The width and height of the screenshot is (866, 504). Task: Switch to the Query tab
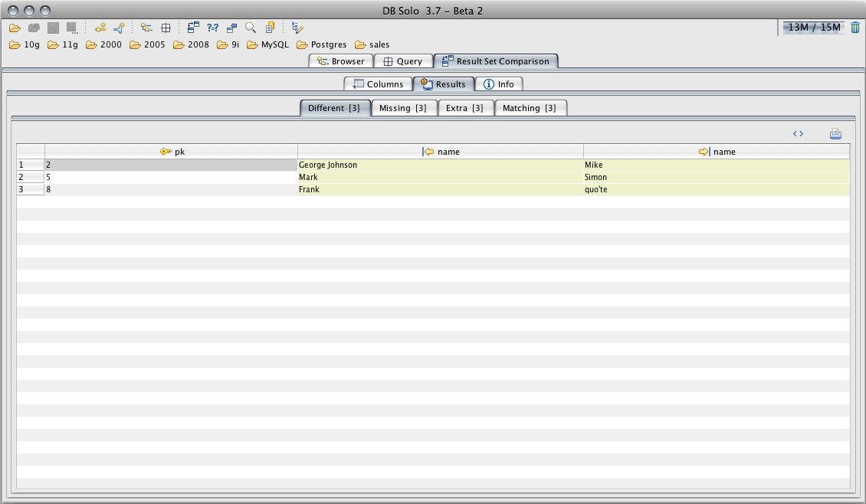(403, 61)
